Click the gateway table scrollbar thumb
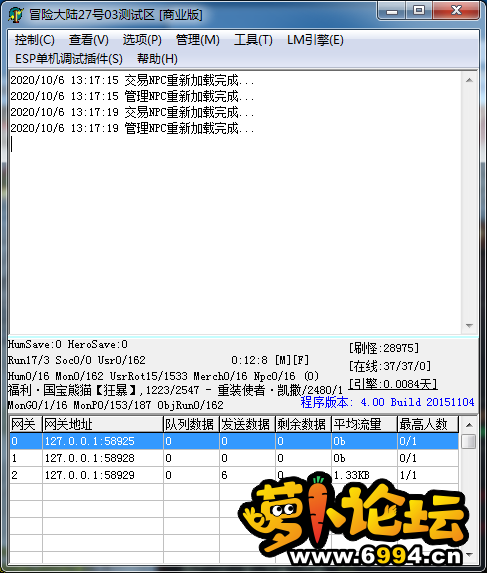The image size is (487, 573). tap(469, 441)
